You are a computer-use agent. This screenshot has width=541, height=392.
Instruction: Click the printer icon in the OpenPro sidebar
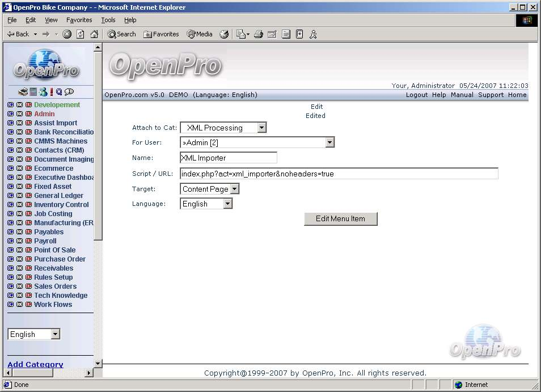point(23,92)
